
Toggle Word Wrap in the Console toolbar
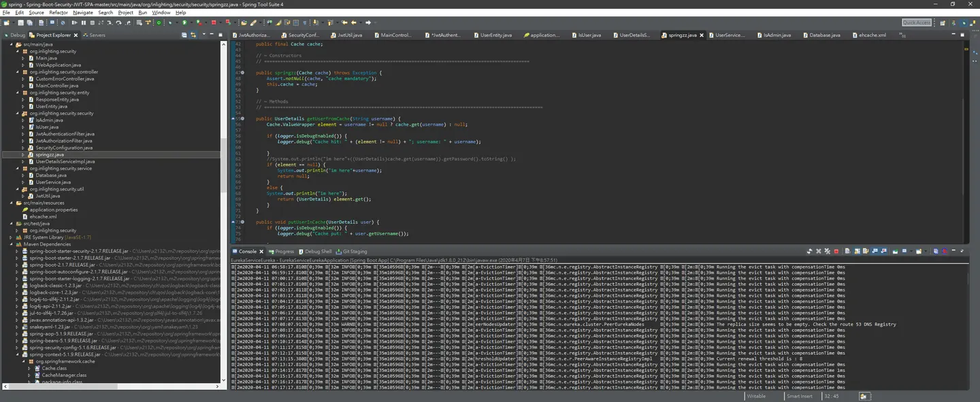pos(866,251)
